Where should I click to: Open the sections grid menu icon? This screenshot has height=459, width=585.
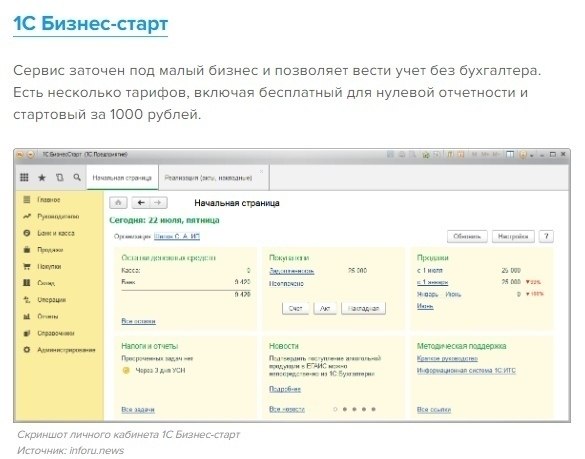24,177
